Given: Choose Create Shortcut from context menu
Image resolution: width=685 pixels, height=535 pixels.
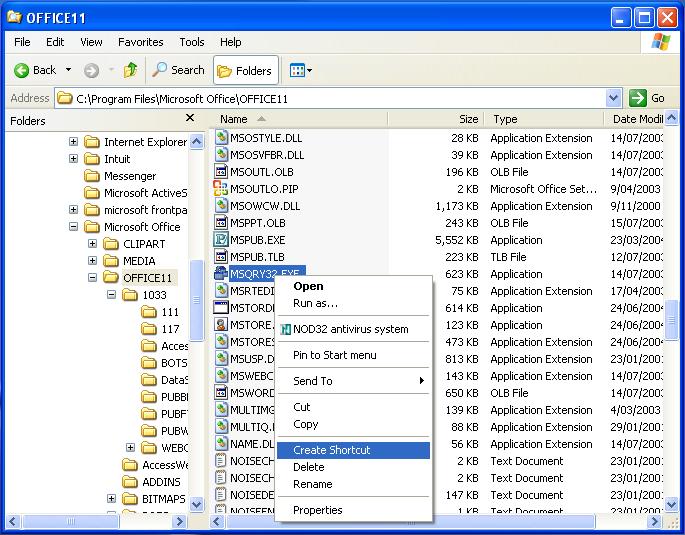Looking at the screenshot, I should (331, 450).
